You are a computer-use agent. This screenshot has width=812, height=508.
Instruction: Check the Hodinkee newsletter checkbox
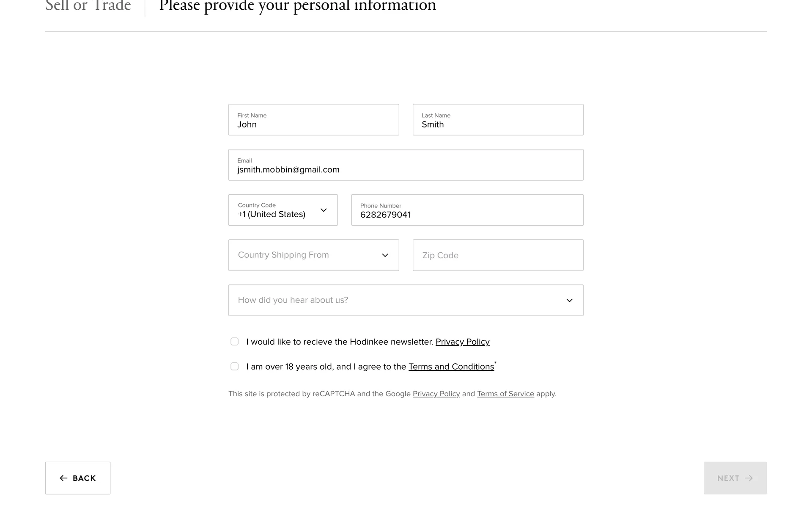235,342
